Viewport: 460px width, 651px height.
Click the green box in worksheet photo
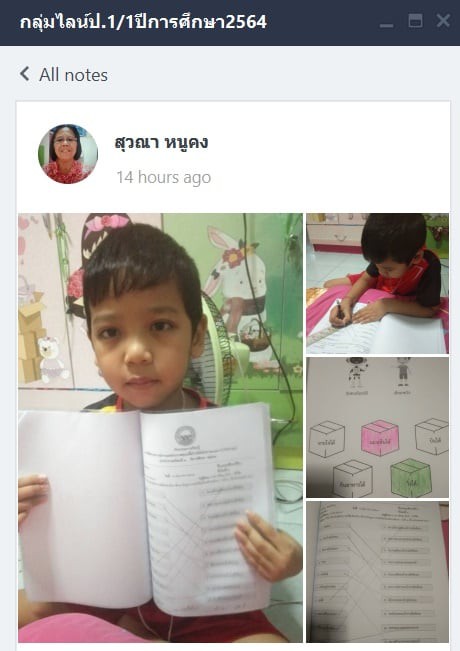tap(411, 477)
